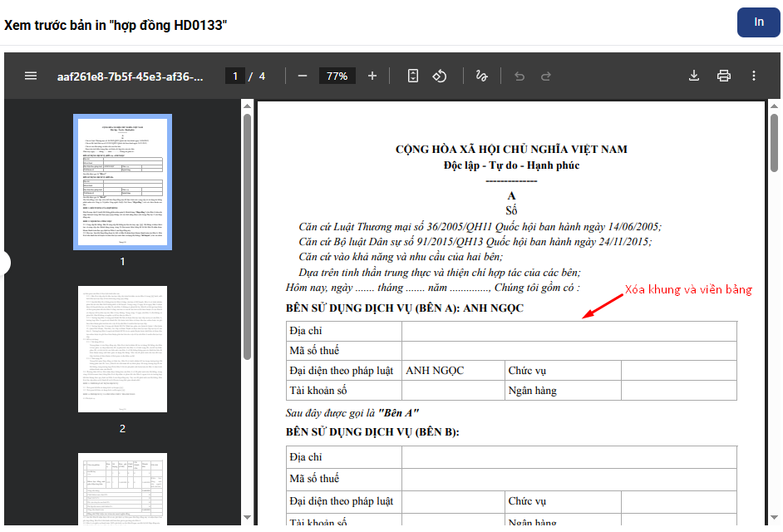Open the more actions three-dot menu
This screenshot has width=783, height=532.
pyautogui.click(x=754, y=76)
